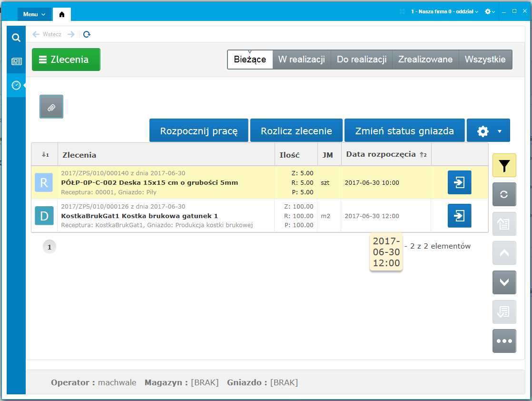Viewport: 532px width, 401px height.
Task: Sort by Data rozpoczęcia column header
Action: click(386, 154)
